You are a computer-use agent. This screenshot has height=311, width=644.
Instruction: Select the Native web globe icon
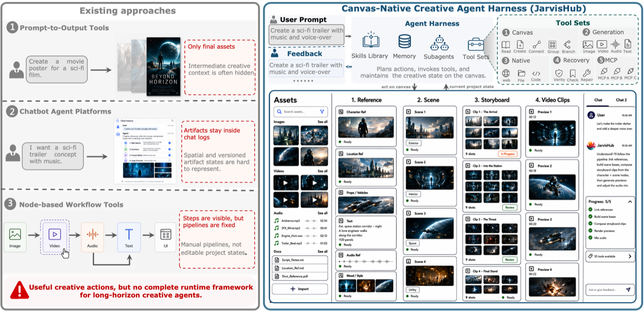click(x=506, y=73)
